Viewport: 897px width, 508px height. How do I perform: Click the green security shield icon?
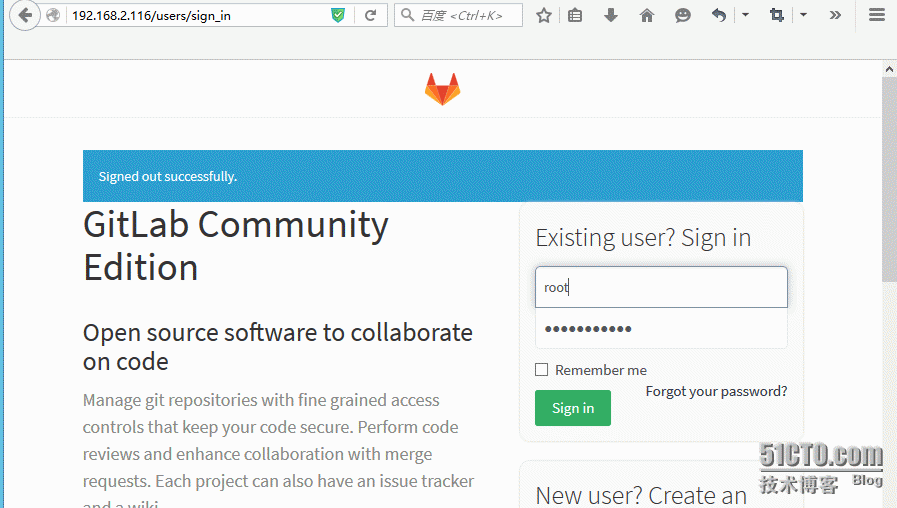tap(338, 15)
